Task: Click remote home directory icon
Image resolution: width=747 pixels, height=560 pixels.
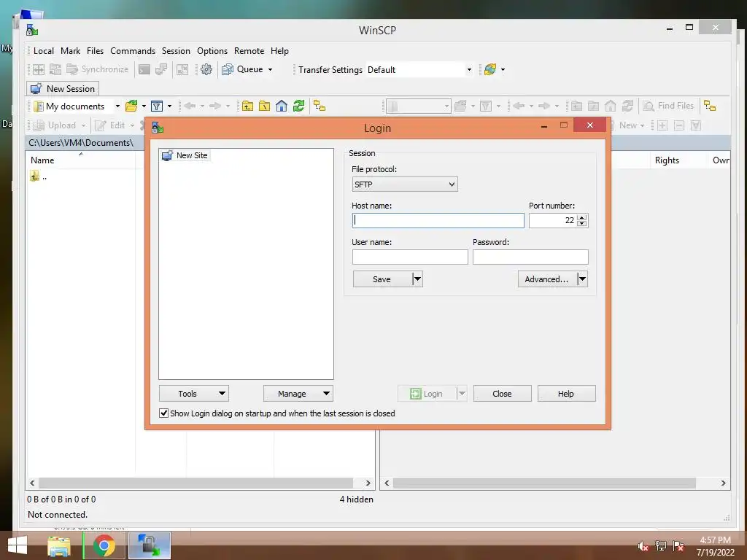Action: click(611, 106)
